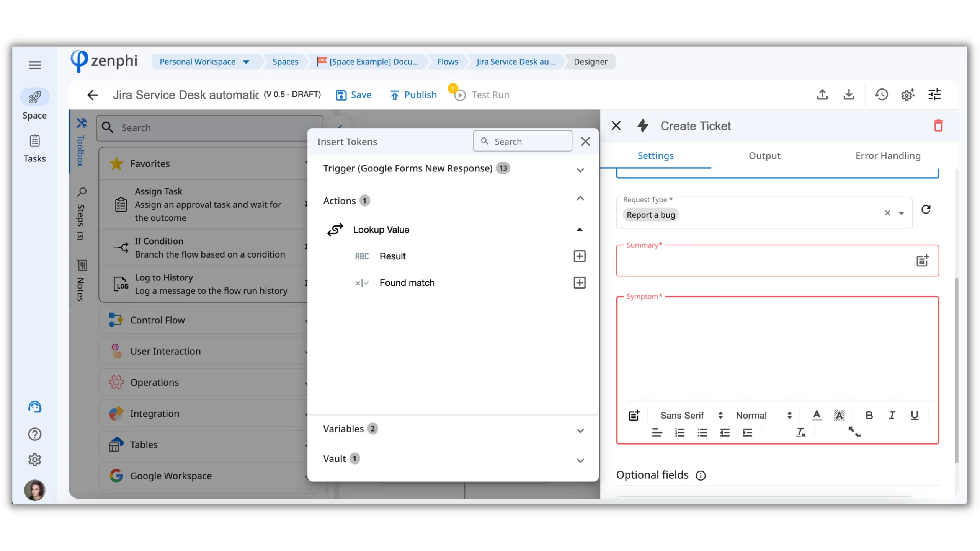Click the red delete trash icon
Viewport: 980px width, 551px height.
click(938, 126)
